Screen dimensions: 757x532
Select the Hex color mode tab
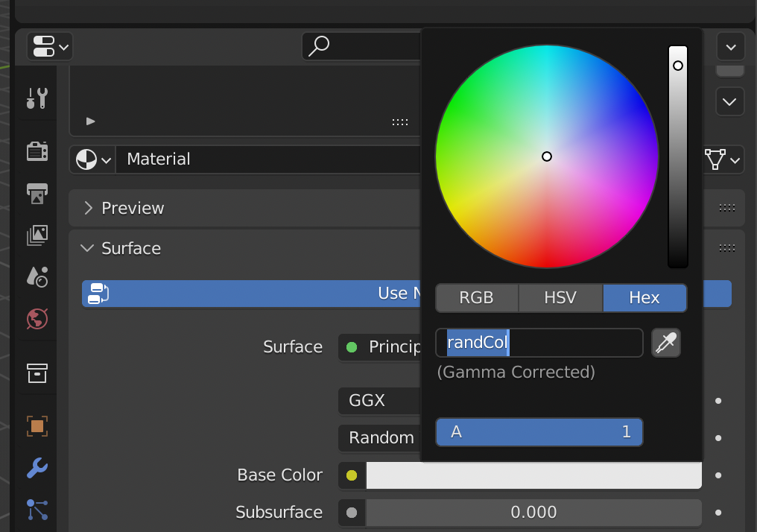(x=644, y=297)
